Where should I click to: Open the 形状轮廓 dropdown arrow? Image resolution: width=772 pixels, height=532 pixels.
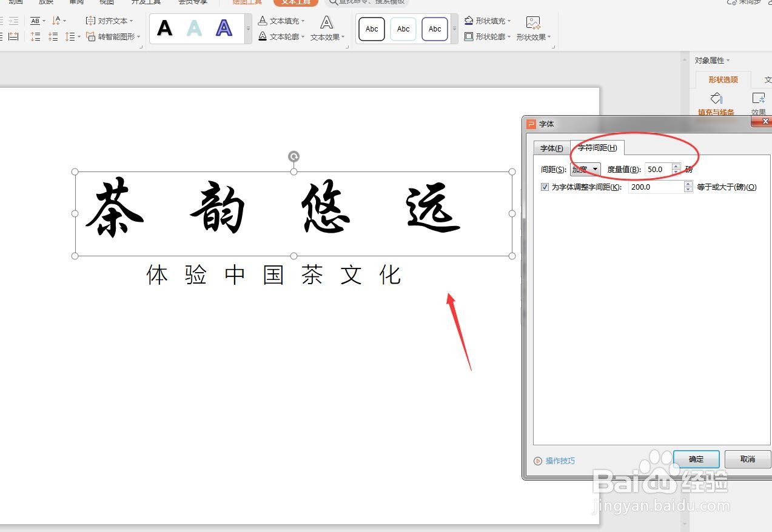point(509,37)
